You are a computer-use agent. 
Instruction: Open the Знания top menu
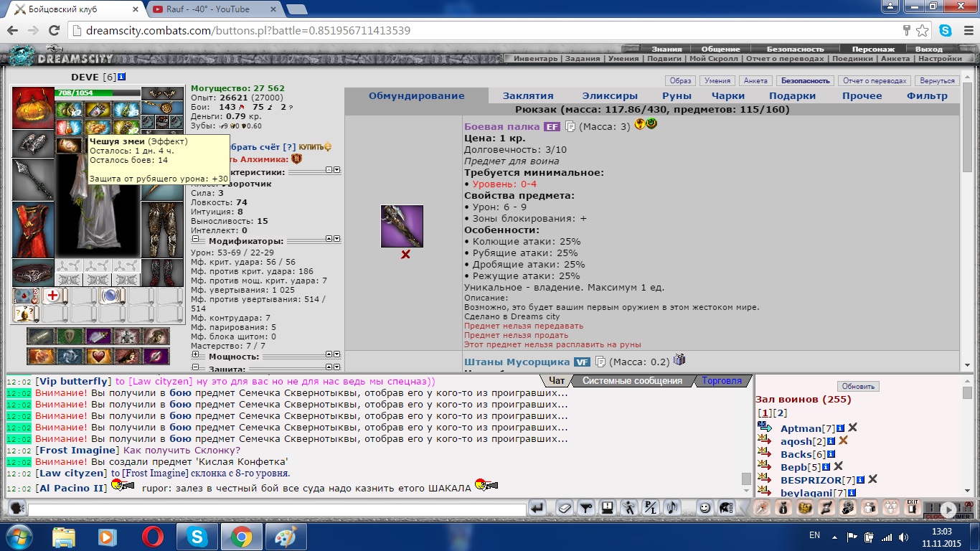tap(666, 49)
